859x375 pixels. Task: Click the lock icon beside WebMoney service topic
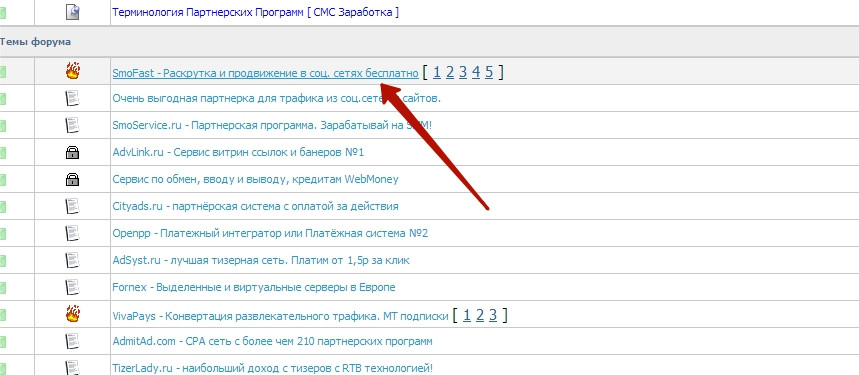tap(72, 180)
